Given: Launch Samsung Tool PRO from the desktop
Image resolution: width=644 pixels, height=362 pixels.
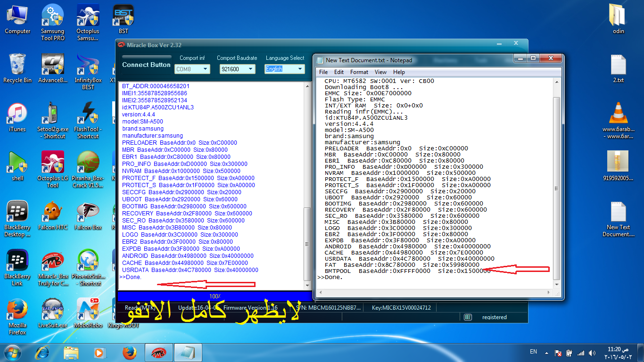Looking at the screenshot, I should pos(53,22).
